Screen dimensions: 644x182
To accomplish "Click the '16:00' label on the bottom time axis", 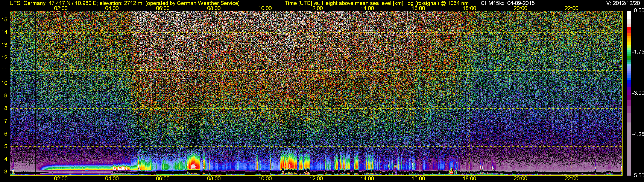I will (418, 179).
